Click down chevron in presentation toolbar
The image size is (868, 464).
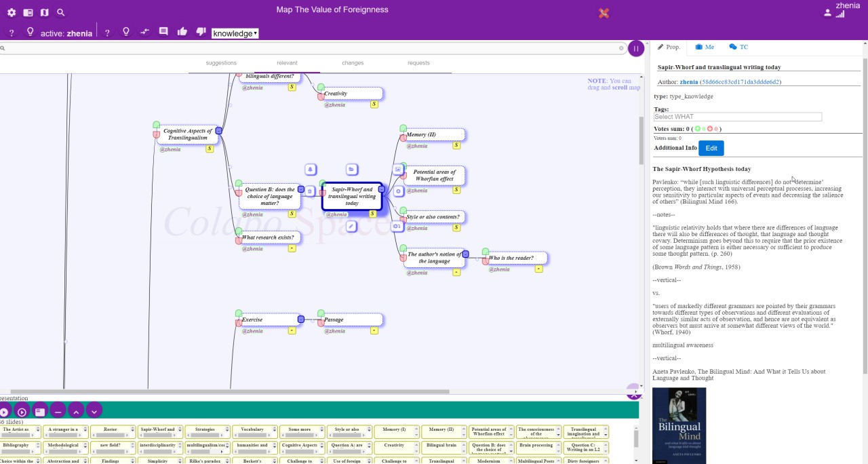click(94, 411)
